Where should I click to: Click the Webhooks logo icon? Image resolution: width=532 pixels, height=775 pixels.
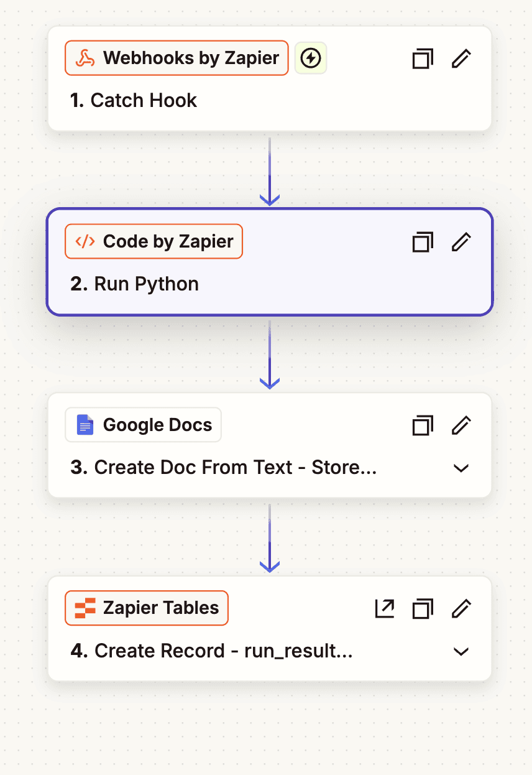(x=85, y=58)
